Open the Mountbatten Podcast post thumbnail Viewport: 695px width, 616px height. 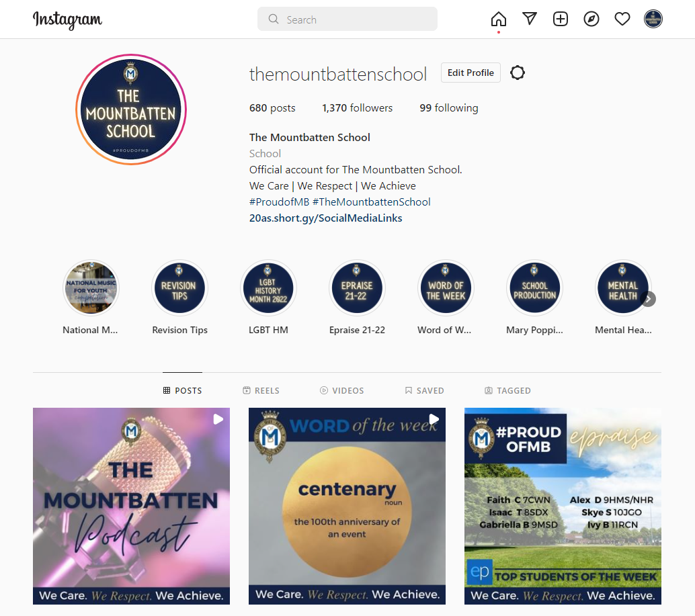131,507
